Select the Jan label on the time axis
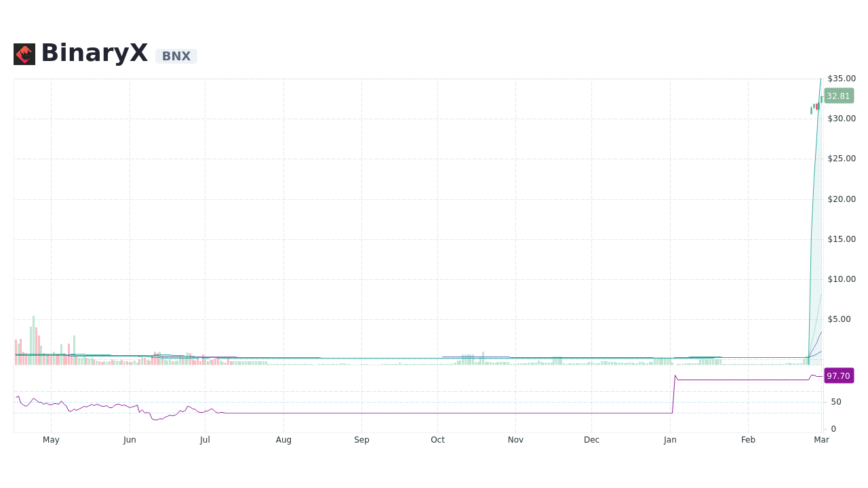Screen dimensions: 868x488 [670, 440]
